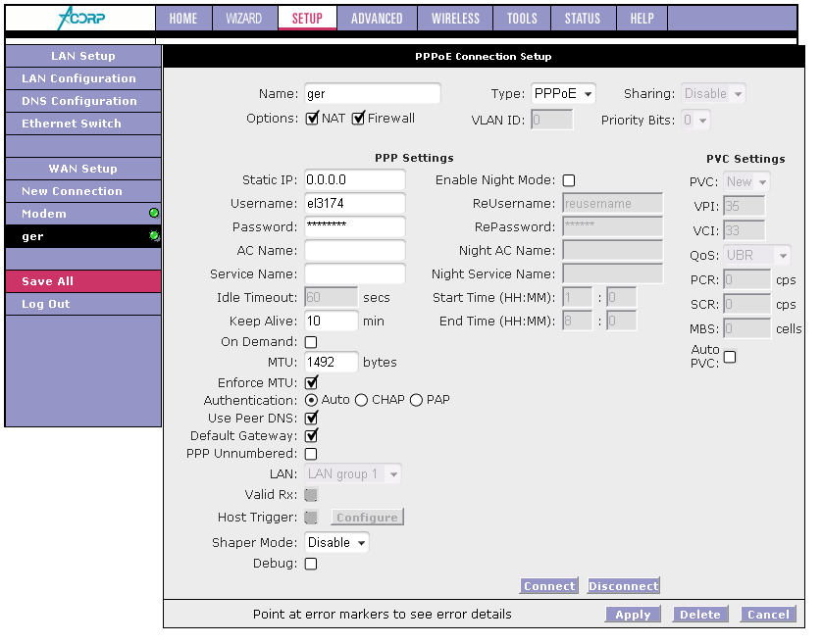The image size is (822, 644).
Task: Click the green status indicator beside ger
Action: click(154, 236)
